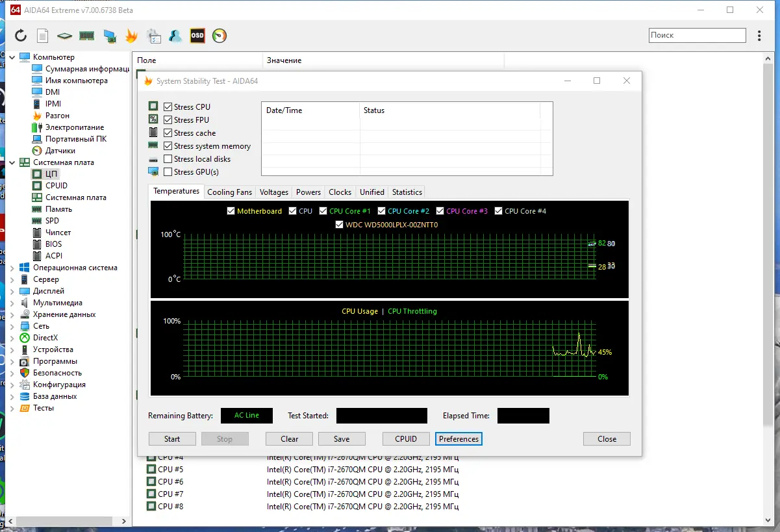780x532 pixels.
Task: Toggle the Stress FPU checkbox
Action: (x=168, y=120)
